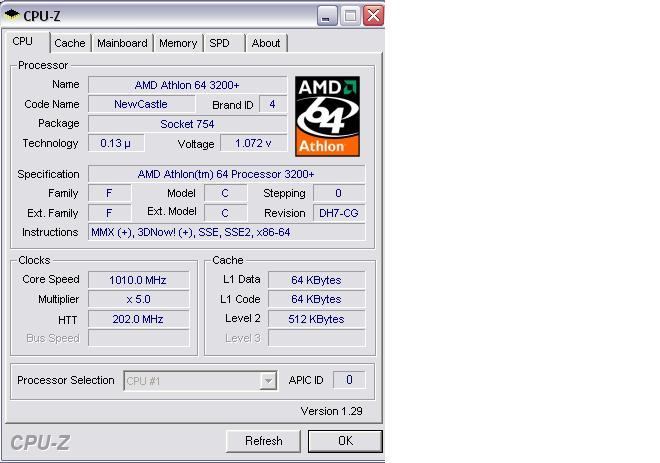Click the CPU-Z title bar text
Screen dimensions: 660x463
[x=42, y=16]
